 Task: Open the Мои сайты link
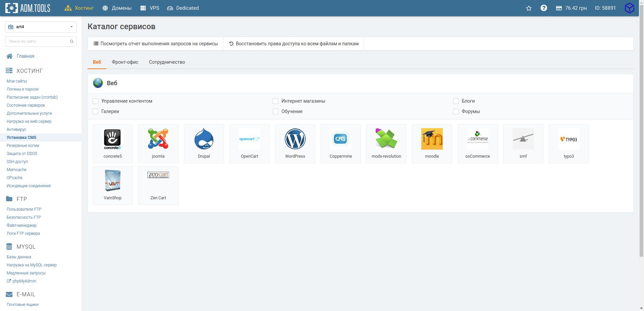[x=17, y=81]
